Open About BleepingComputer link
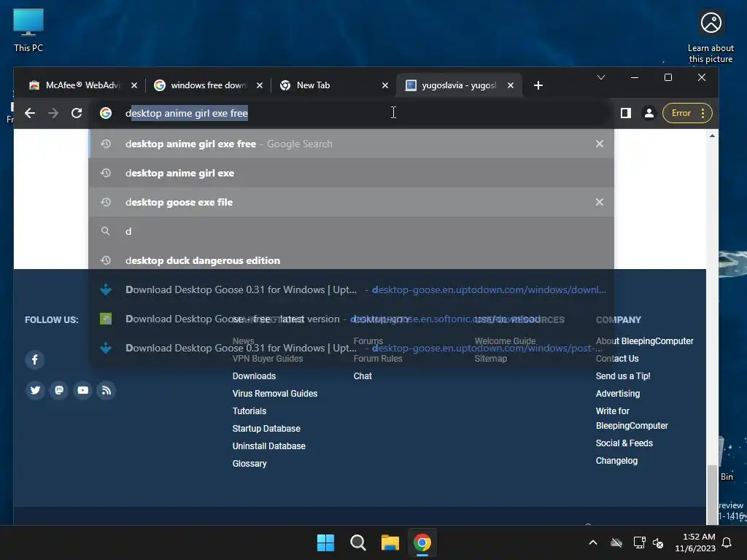Screen dimensions: 747x560 (x=645, y=341)
